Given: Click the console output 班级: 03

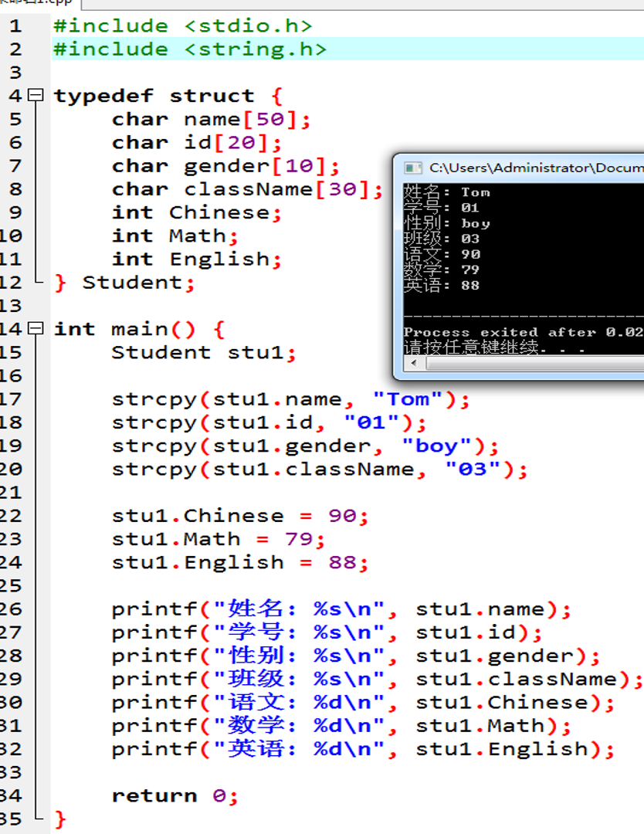Looking at the screenshot, I should point(442,239).
